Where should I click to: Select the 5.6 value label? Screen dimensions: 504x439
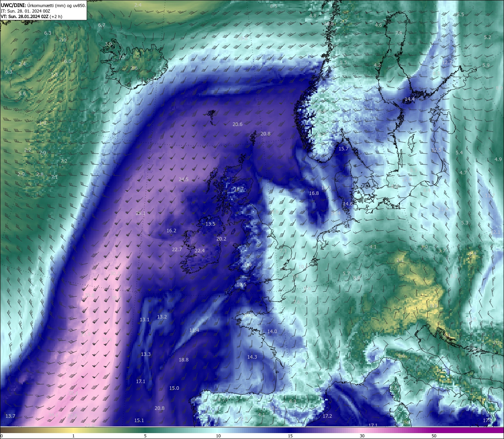click(x=22, y=93)
